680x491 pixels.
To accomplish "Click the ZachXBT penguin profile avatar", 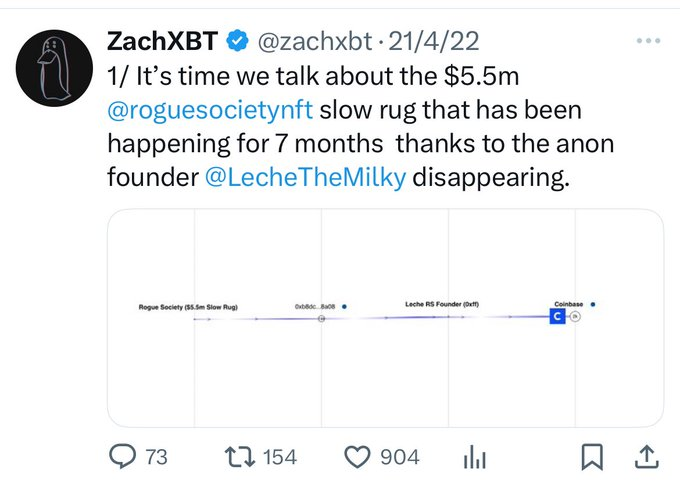I will point(52,66).
